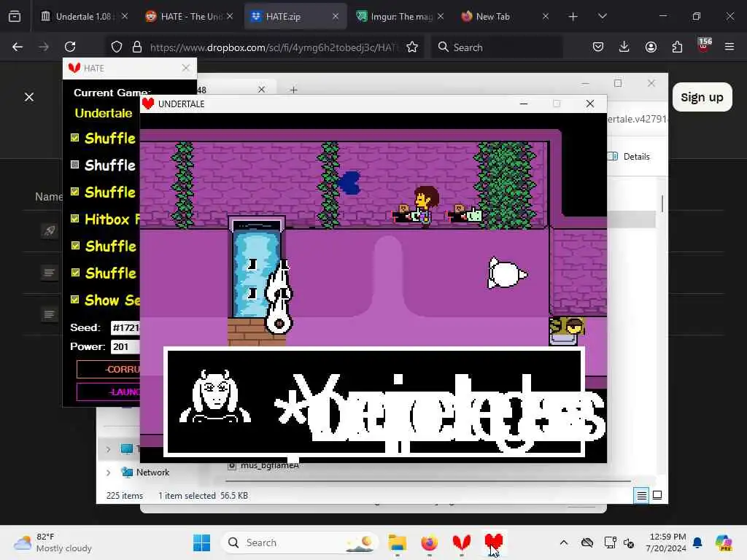Click the File Explorer vertical scrollbar
The height and width of the screenshot is (560, 747).
point(662,203)
